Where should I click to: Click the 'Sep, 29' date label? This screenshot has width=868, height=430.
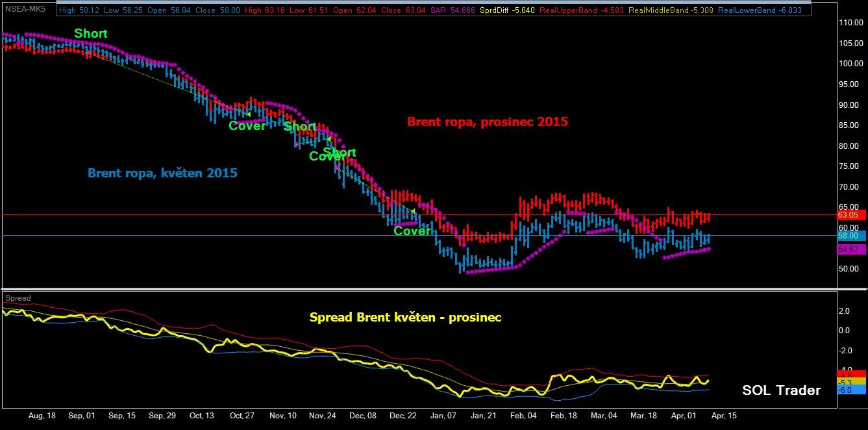pos(162,415)
